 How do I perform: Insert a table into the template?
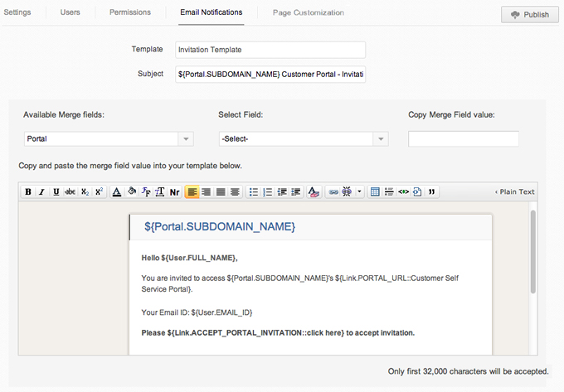(375, 191)
